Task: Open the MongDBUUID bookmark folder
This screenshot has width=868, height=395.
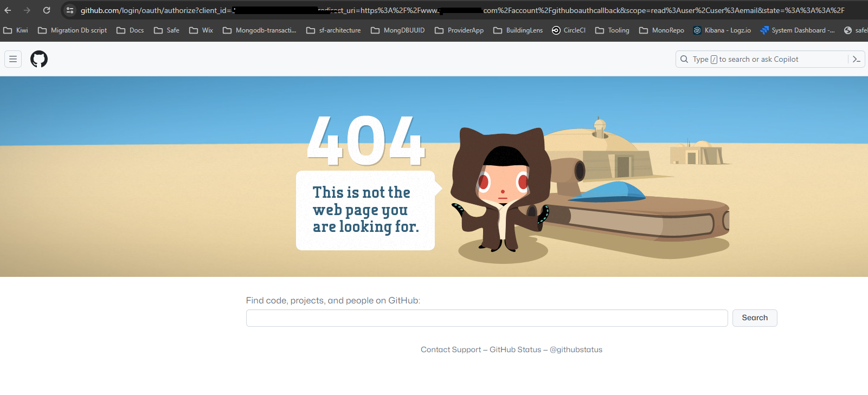Action: coord(397,30)
